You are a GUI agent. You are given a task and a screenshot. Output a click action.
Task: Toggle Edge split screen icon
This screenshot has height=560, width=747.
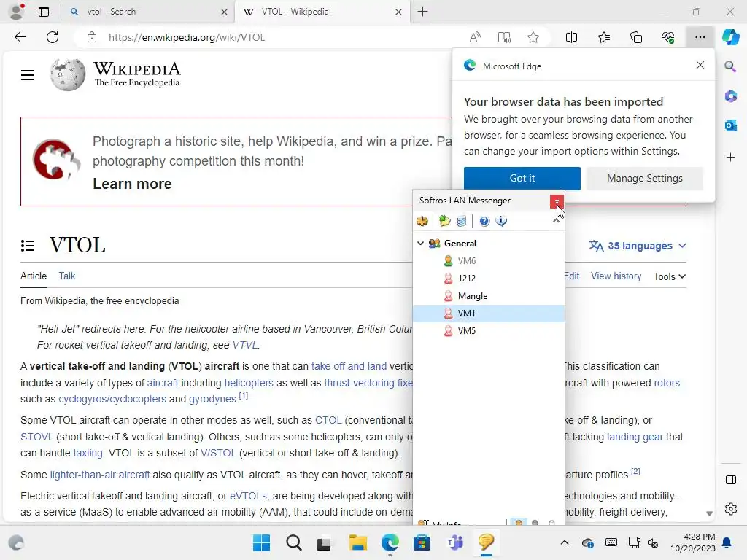click(571, 37)
